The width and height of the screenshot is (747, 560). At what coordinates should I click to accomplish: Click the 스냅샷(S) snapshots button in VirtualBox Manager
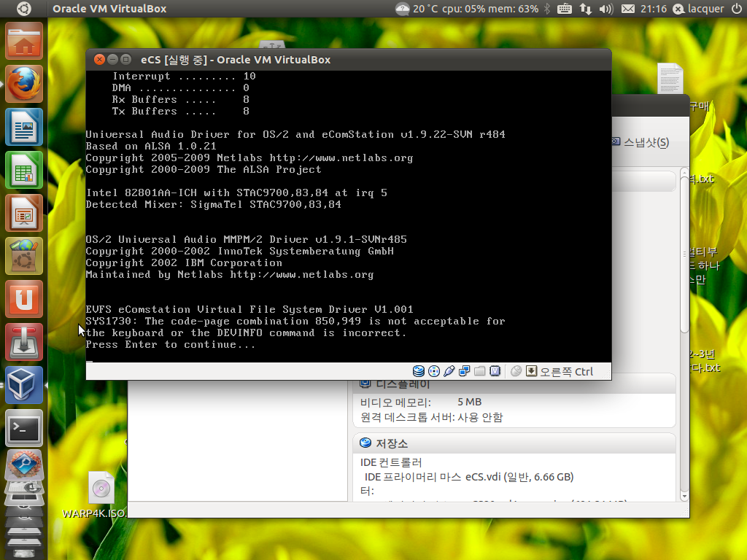click(640, 142)
